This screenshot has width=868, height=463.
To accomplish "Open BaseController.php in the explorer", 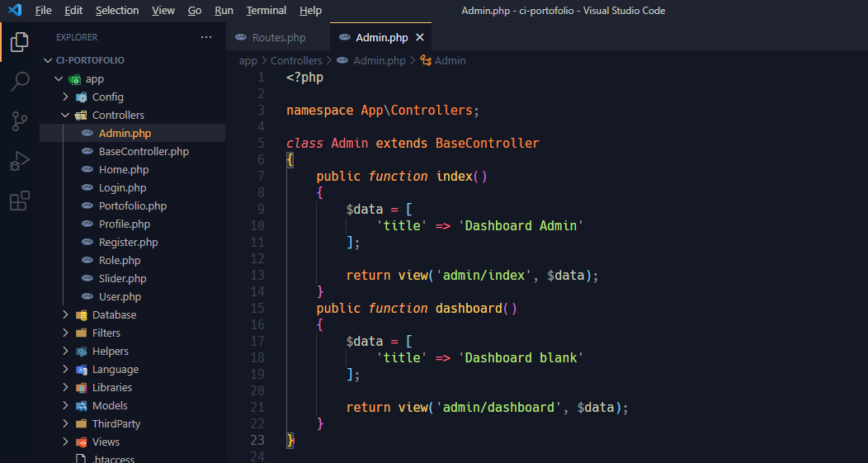I will pos(144,151).
